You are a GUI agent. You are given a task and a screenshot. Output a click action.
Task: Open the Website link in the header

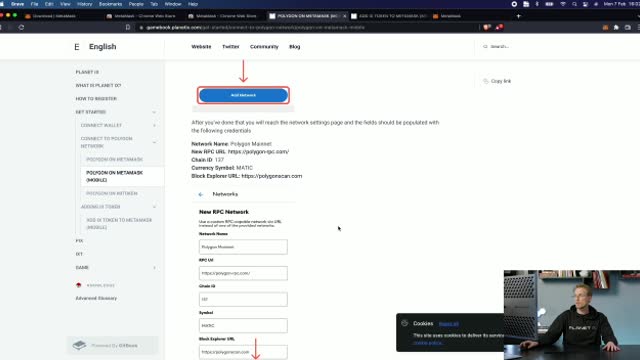click(x=201, y=47)
